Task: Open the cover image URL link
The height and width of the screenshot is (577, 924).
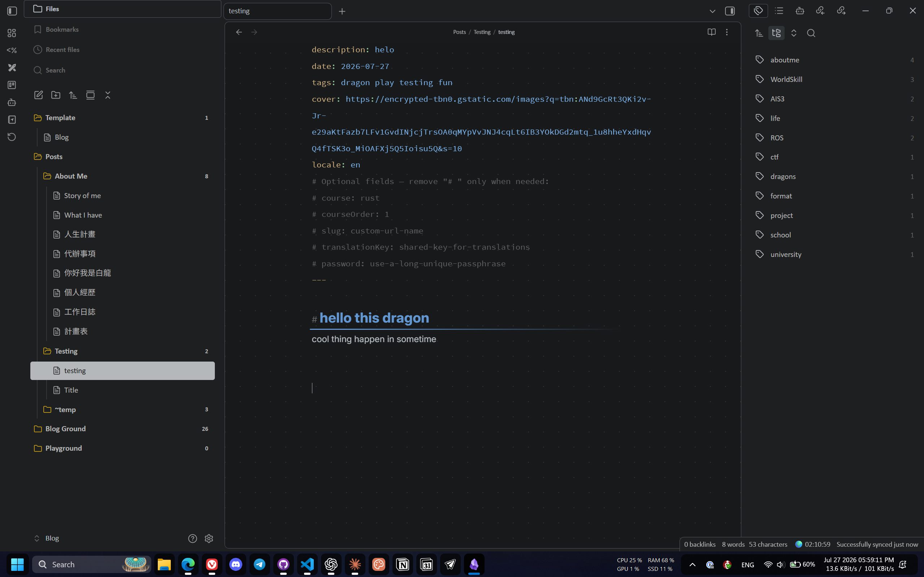Action: coord(481,124)
